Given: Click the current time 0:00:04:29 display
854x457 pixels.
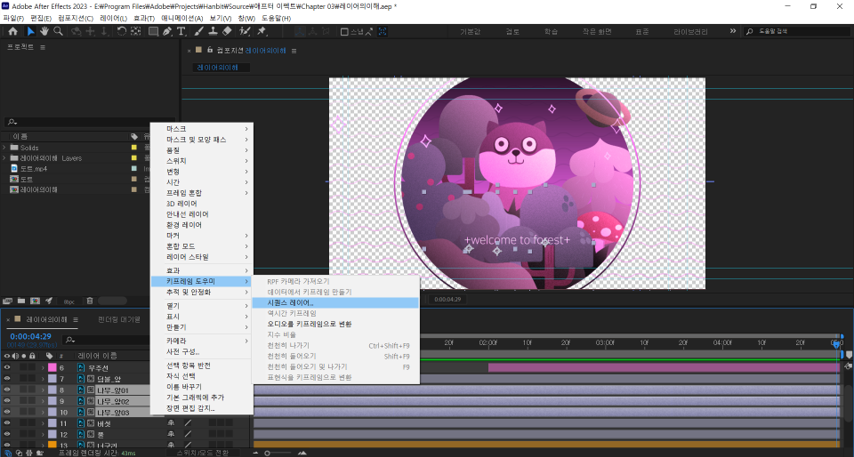Looking at the screenshot, I should click(30, 337).
